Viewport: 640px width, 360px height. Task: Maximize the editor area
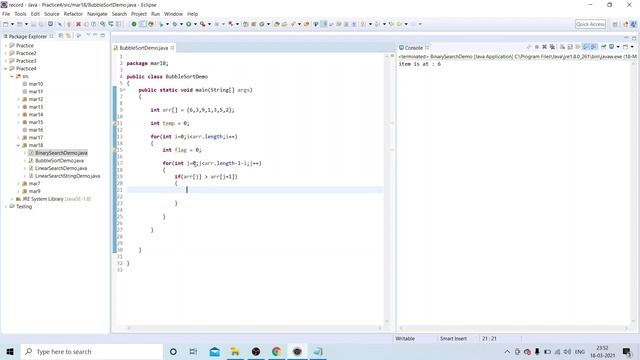[x=634, y=38]
